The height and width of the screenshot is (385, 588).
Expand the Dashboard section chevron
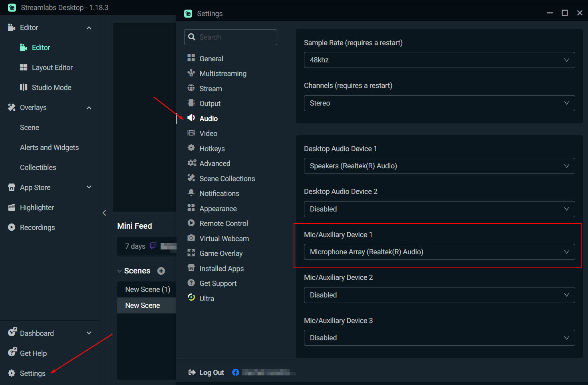pyautogui.click(x=89, y=333)
